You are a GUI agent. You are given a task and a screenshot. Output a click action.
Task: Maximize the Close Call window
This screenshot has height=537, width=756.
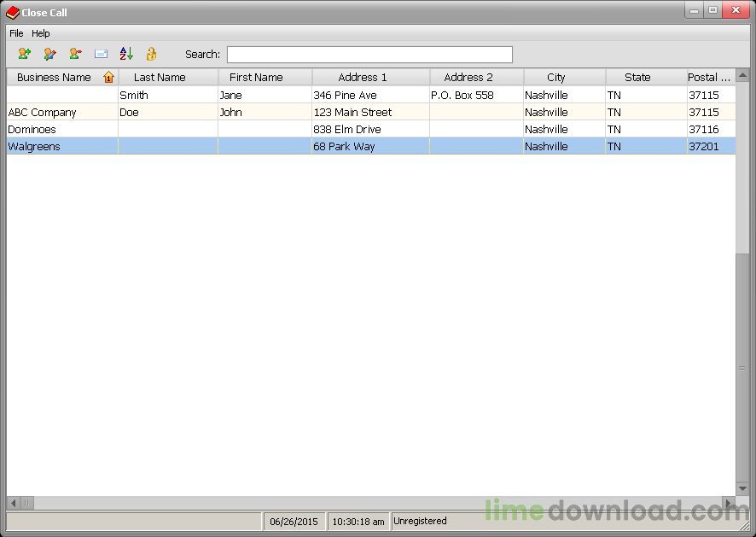point(712,10)
